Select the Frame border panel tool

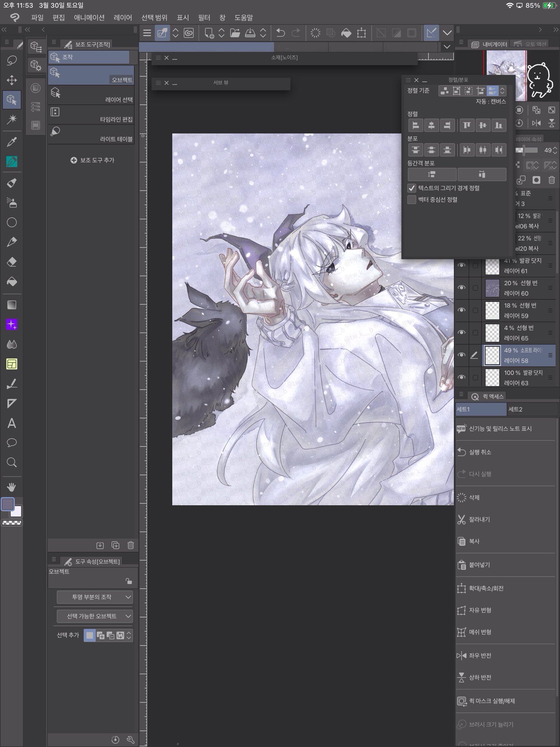(x=12, y=364)
